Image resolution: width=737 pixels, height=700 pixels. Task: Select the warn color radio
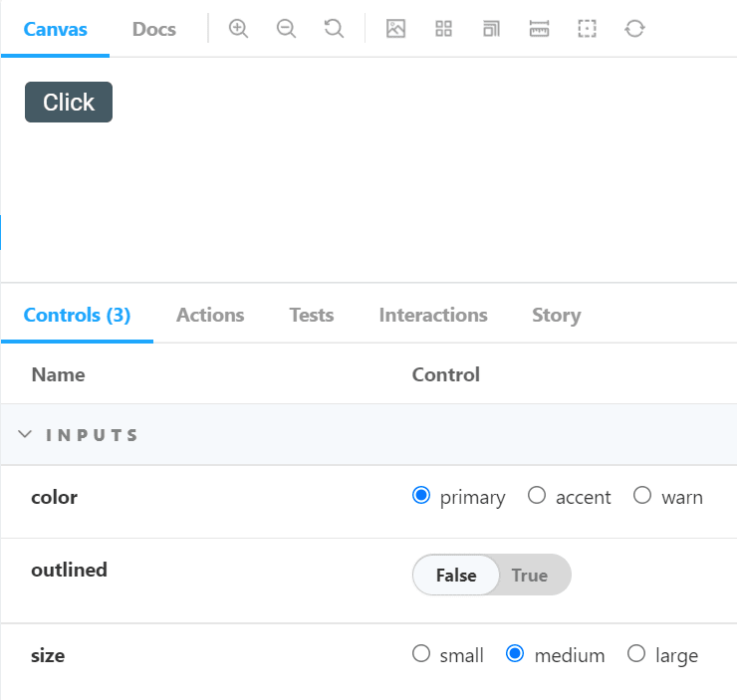tap(642, 495)
